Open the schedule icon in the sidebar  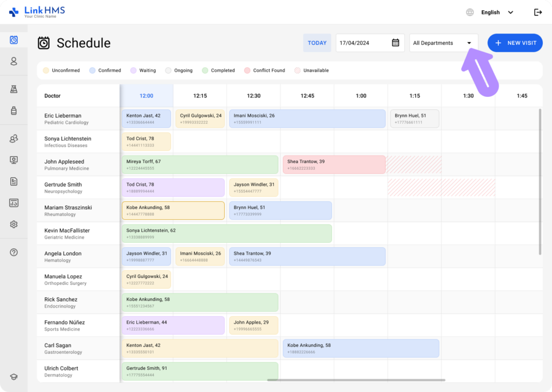click(x=13, y=40)
